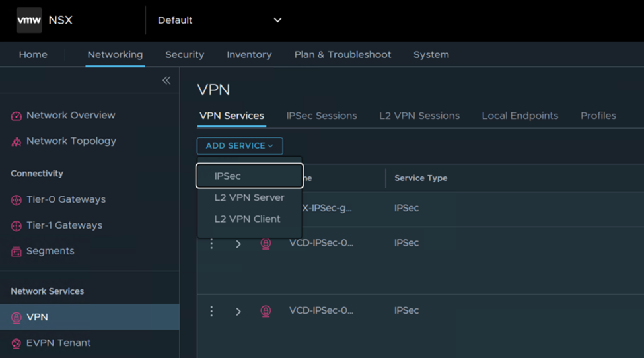Click the Tier-0 Gateways icon
The width and height of the screenshot is (644, 358).
[x=16, y=200]
